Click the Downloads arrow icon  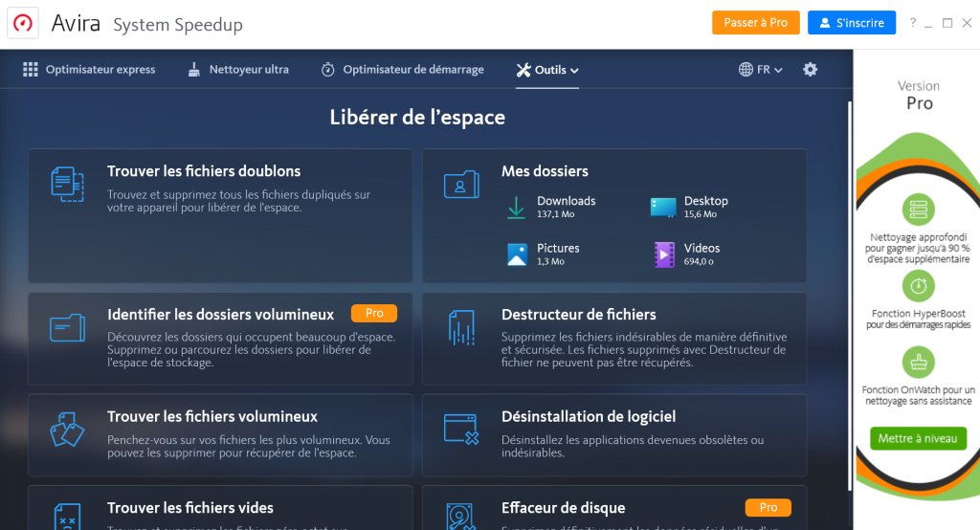click(516, 208)
